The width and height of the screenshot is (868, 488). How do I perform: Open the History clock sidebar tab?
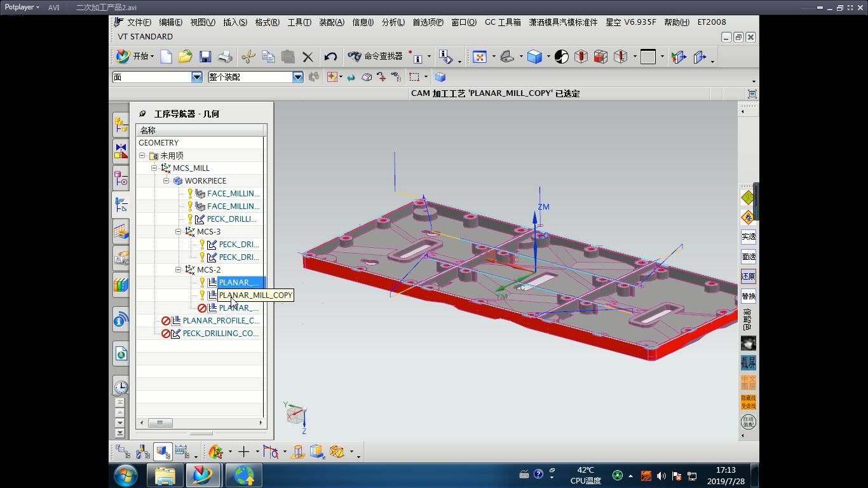pos(121,386)
